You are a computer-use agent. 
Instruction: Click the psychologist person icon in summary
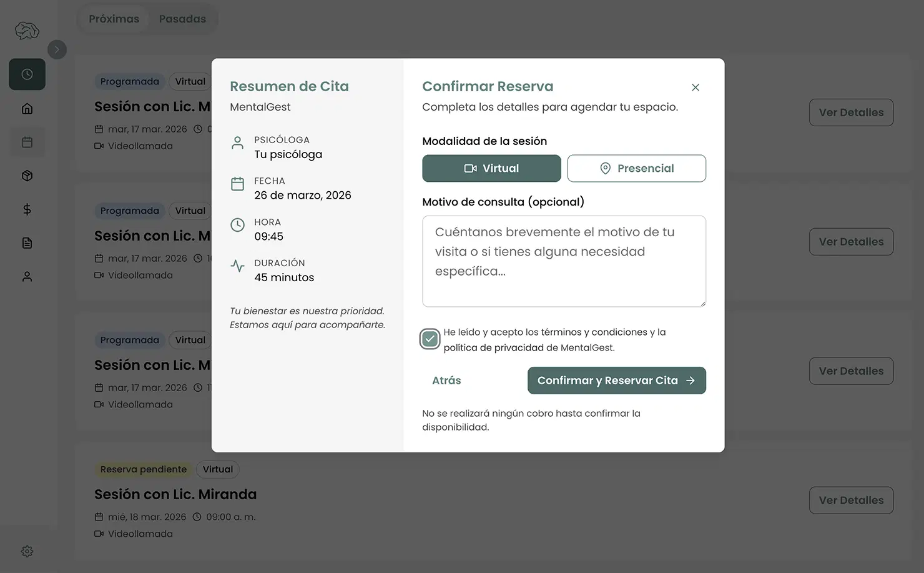tap(237, 143)
